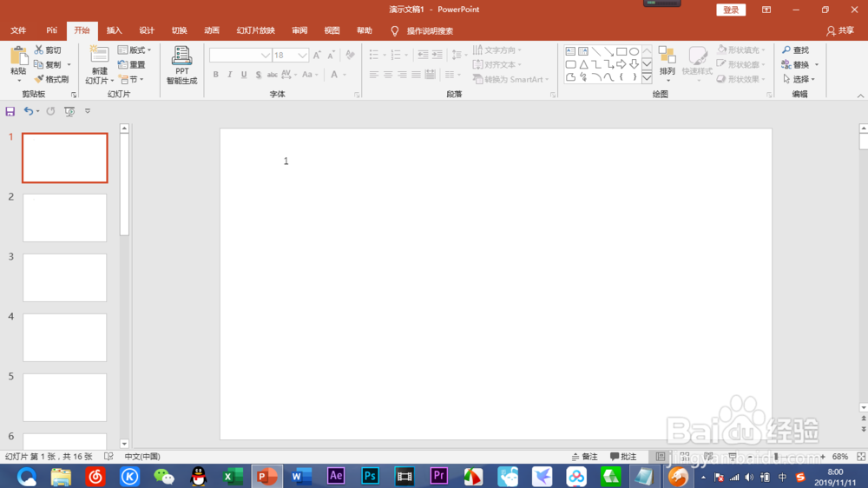Image resolution: width=868 pixels, height=488 pixels.
Task: Switch to the Transitions (切换) tab
Action: coord(180,30)
